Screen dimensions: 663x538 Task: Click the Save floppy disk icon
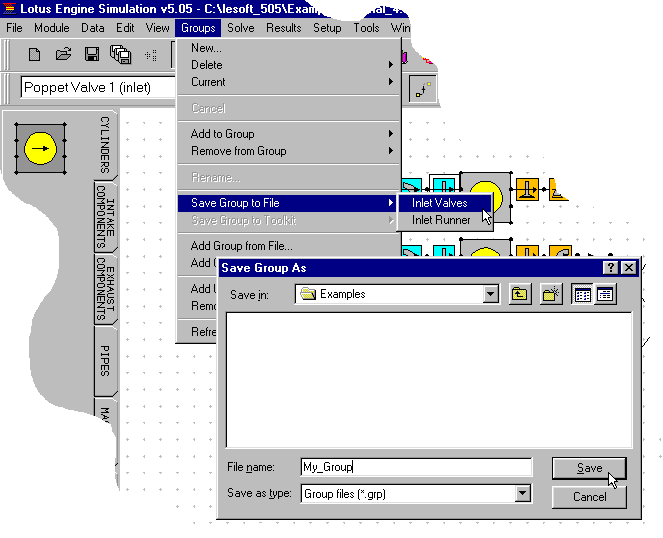pyautogui.click(x=92, y=55)
